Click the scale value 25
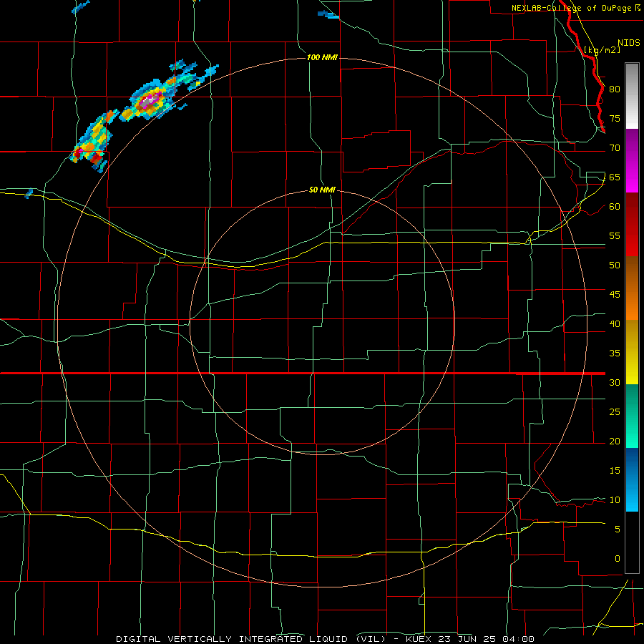Screen dimensions: 644x644 (x=615, y=411)
